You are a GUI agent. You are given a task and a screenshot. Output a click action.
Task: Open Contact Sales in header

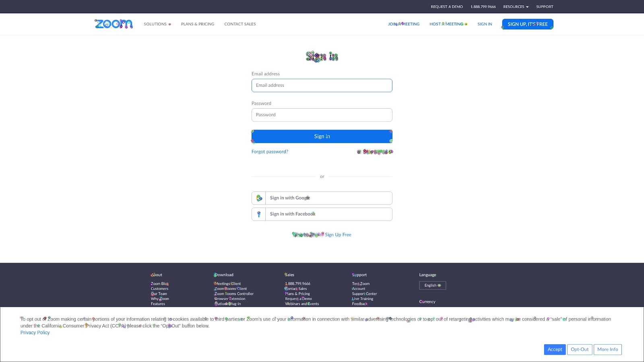pyautogui.click(x=240, y=24)
